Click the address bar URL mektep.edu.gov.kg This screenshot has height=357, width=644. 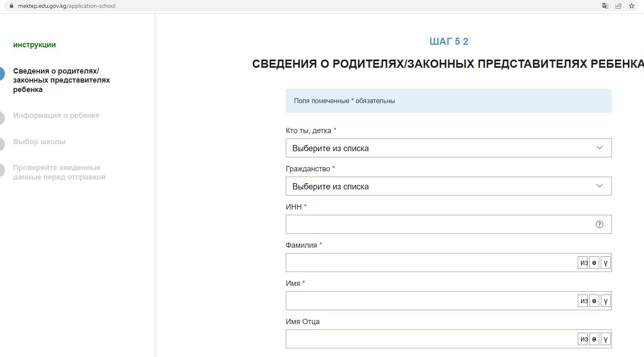[67, 6]
